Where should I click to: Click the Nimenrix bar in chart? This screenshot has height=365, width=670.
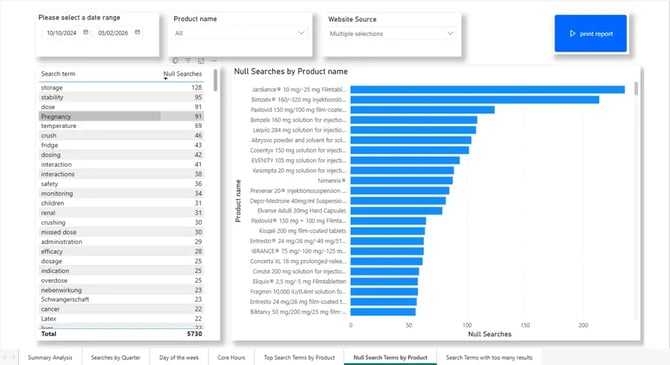click(x=402, y=181)
